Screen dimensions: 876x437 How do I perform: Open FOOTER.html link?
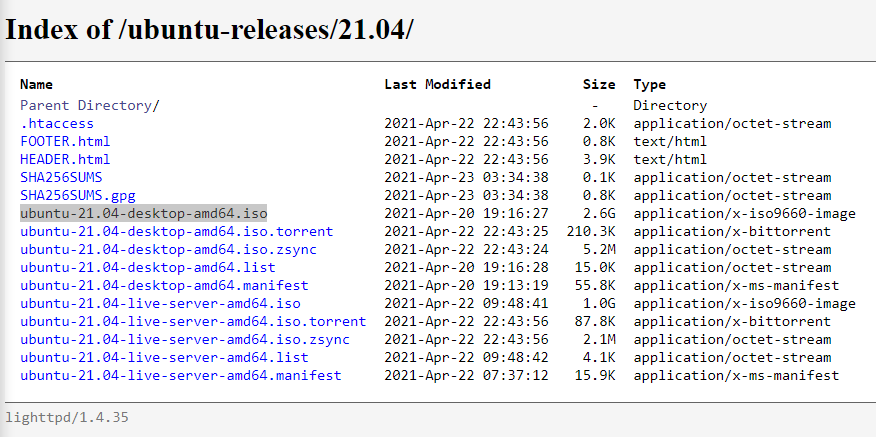tap(65, 141)
